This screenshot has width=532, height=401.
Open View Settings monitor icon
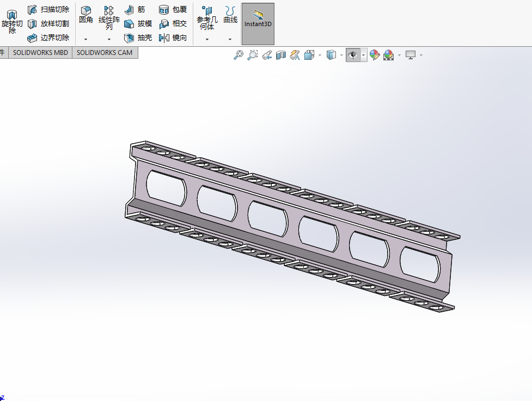(411, 55)
